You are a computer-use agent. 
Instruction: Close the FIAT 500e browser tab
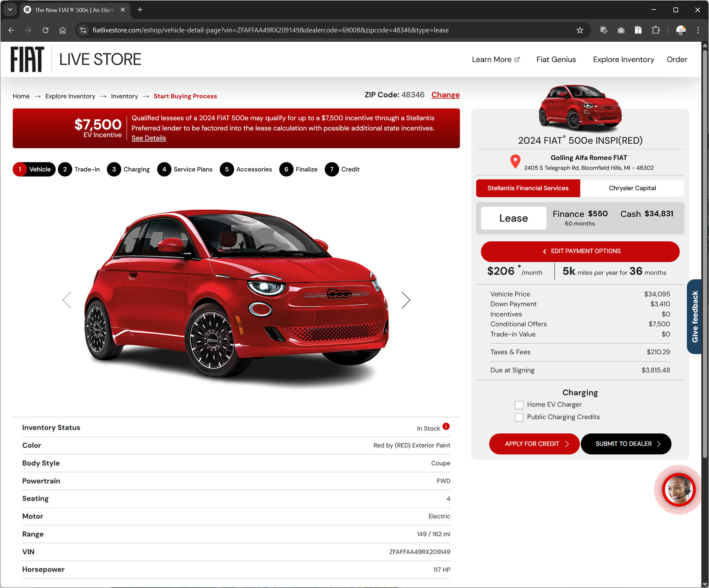point(123,10)
